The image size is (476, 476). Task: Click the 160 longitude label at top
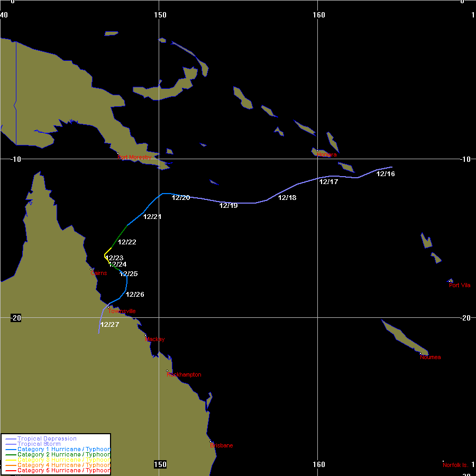tap(319, 15)
